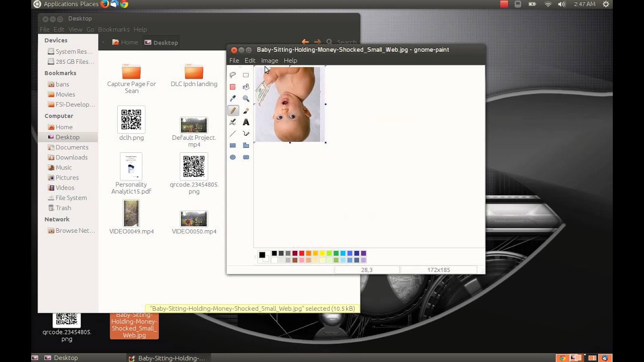Pick the polygon shape tool
The width and height of the screenshot is (644, 362).
pyautogui.click(x=246, y=145)
